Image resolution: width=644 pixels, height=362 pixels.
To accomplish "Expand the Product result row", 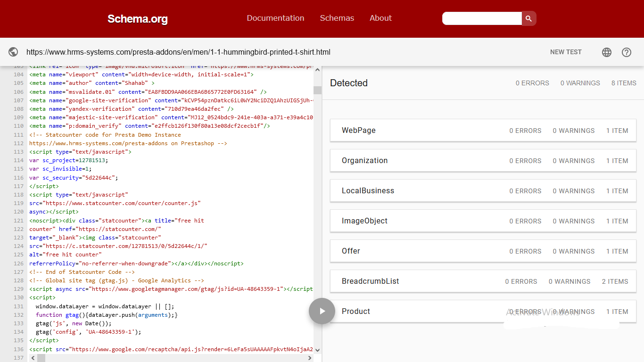I will point(483,312).
